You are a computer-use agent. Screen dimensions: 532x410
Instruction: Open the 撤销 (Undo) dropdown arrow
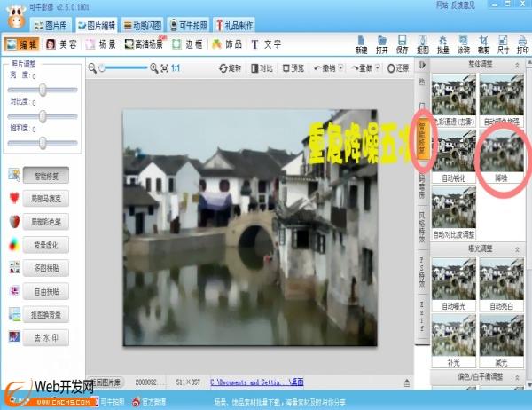click(339, 68)
